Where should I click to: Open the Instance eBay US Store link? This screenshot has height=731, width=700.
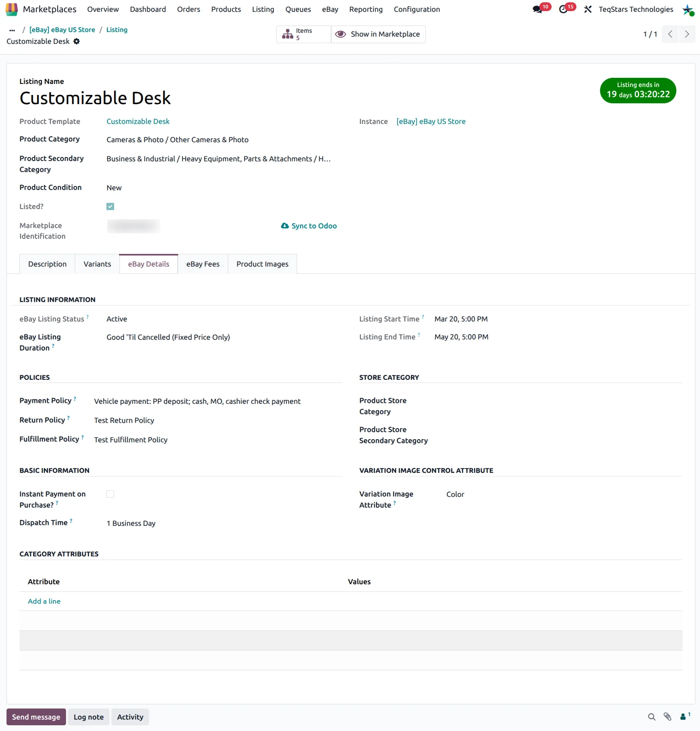pyautogui.click(x=431, y=121)
